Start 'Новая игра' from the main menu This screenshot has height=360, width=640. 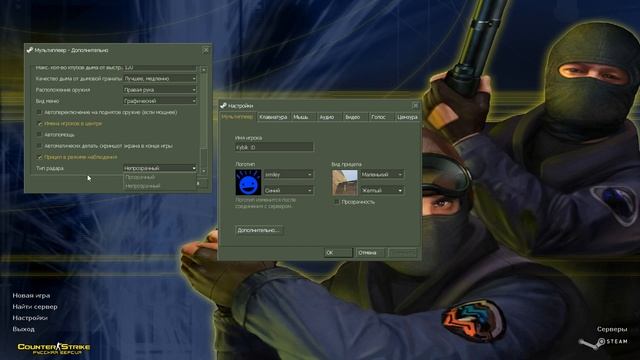(31, 296)
